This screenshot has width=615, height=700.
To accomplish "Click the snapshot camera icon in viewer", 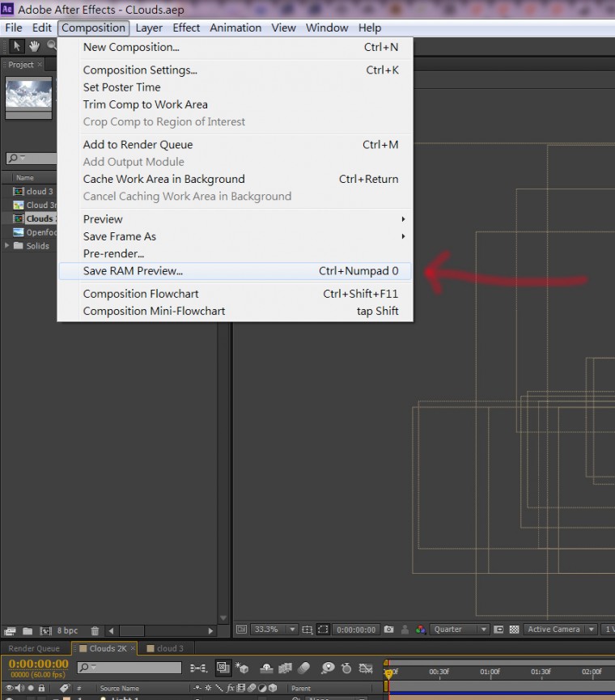I will [389, 630].
